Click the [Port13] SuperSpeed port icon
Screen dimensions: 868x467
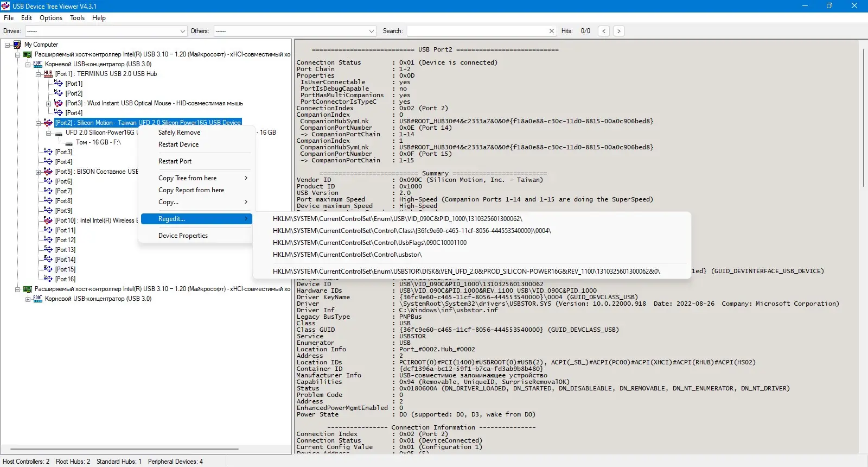point(48,250)
